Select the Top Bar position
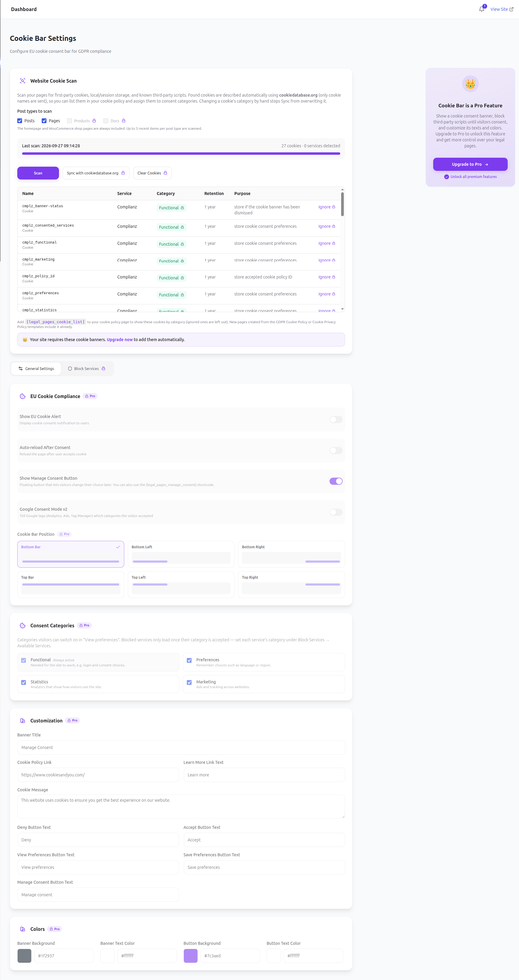The height and width of the screenshot is (980, 519). tap(71, 585)
